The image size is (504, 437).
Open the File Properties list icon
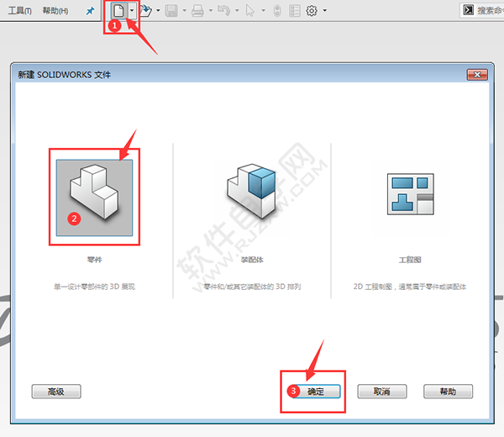295,11
